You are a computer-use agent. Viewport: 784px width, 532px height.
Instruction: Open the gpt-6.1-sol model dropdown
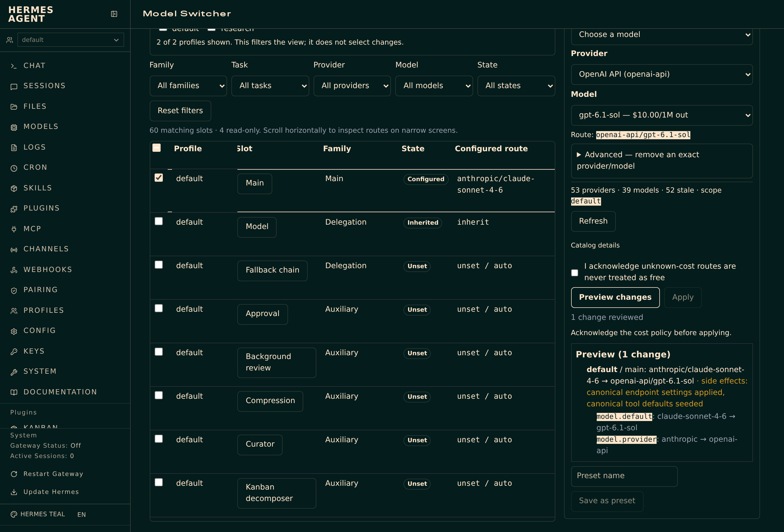coord(661,115)
